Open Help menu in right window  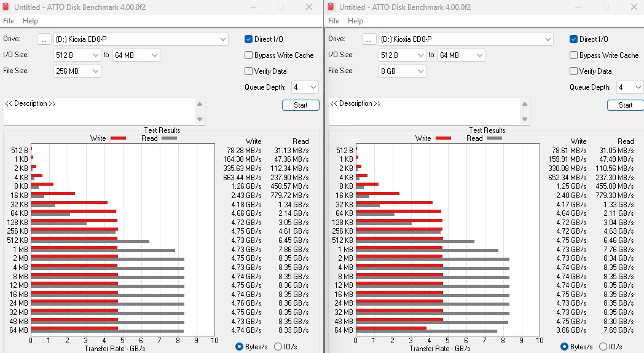click(x=355, y=20)
